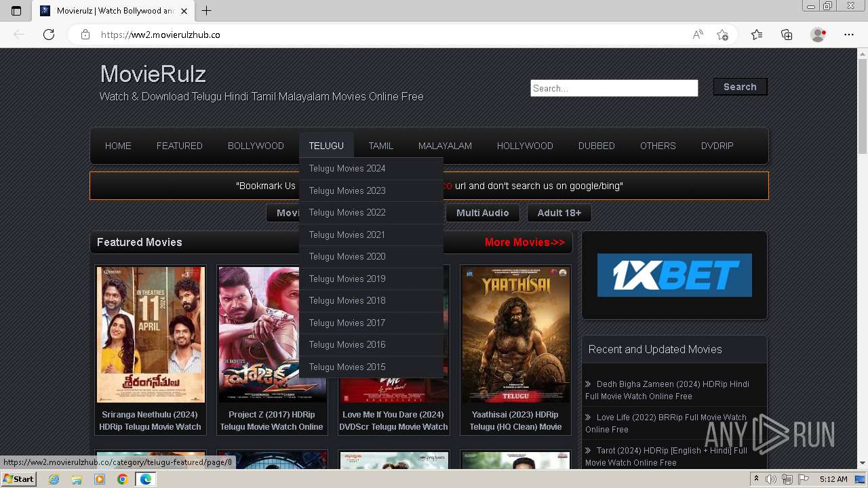Open the media player taskbar icon
The image size is (868, 488).
100,479
